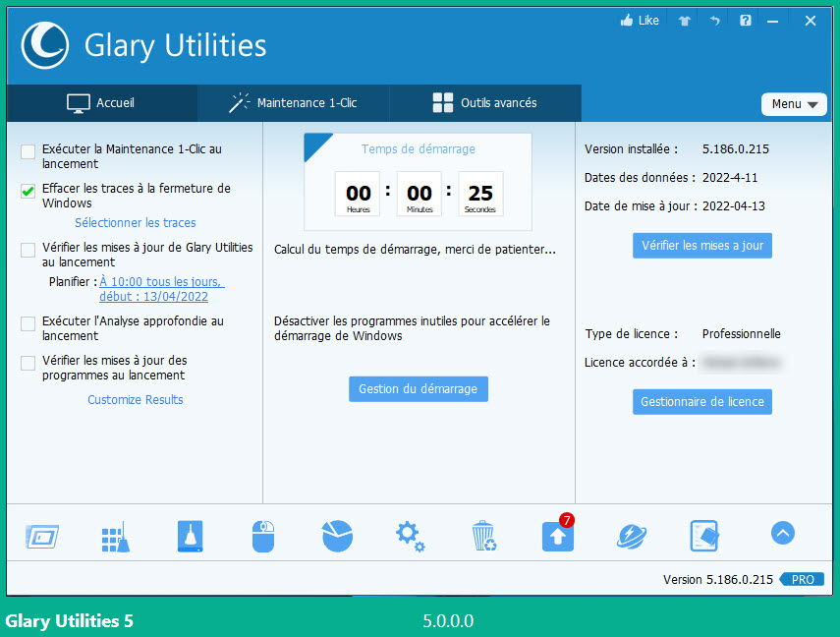Viewport: 840px width, 637px height.
Task: Minimize the Glary Utilities window
Action: [x=772, y=22]
